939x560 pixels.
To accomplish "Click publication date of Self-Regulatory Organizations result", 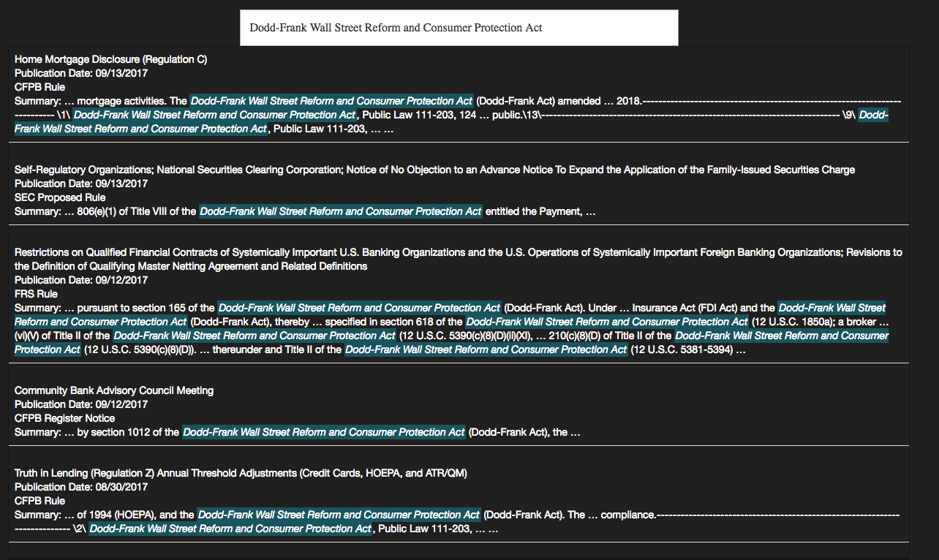I will (81, 183).
